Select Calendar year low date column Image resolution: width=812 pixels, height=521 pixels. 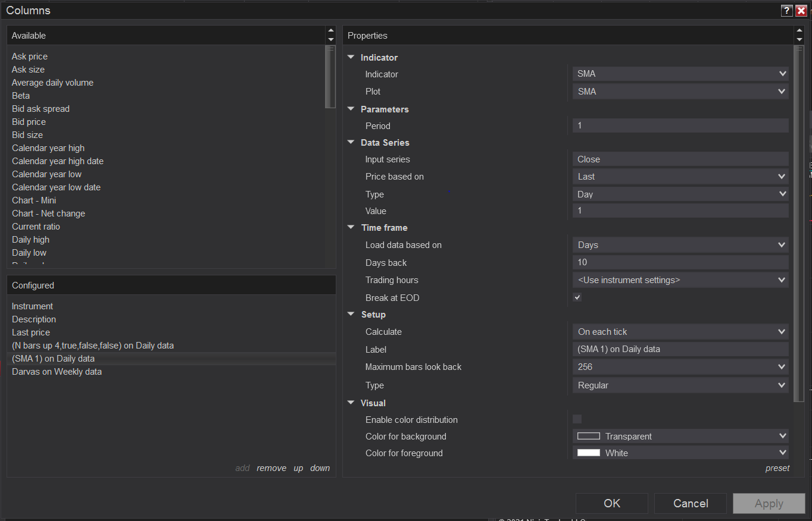pos(56,187)
